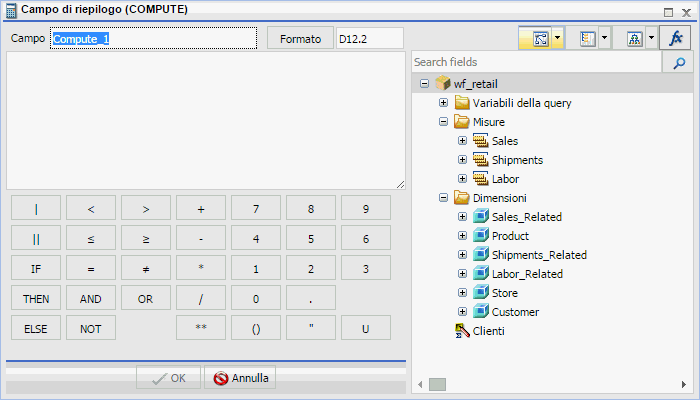Click the Store dimension icon
The image size is (700, 400).
click(481, 292)
